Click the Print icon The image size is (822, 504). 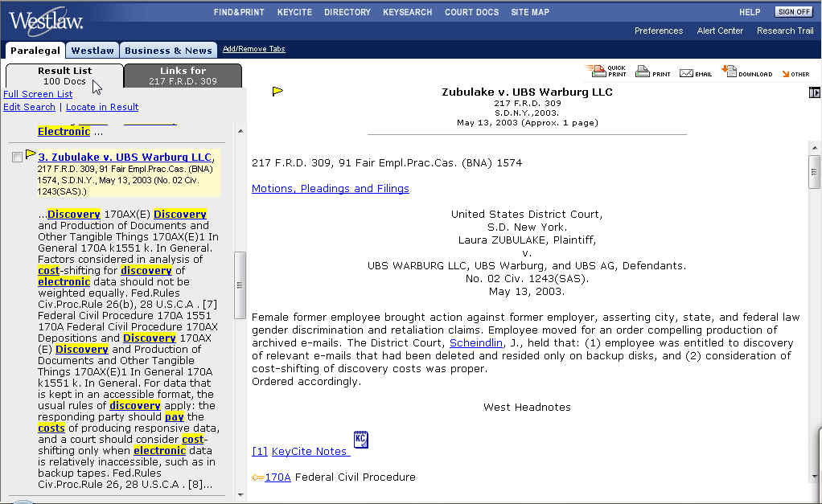pos(643,72)
